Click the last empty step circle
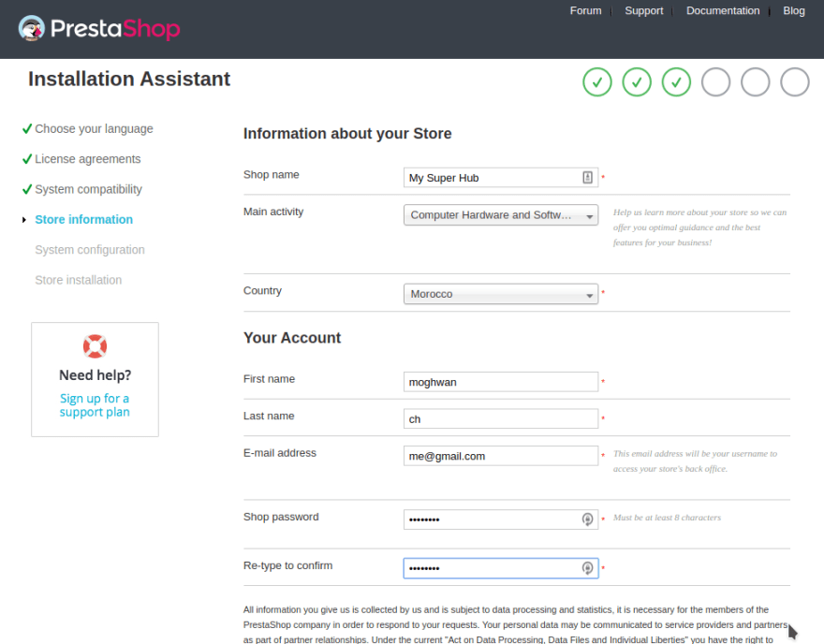Image resolution: width=824 pixels, height=644 pixels. [794, 82]
